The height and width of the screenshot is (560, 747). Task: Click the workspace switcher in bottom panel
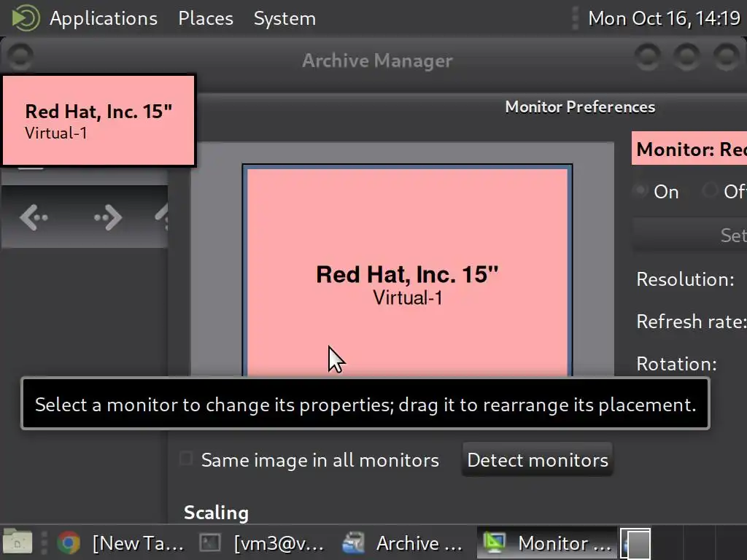[635, 543]
